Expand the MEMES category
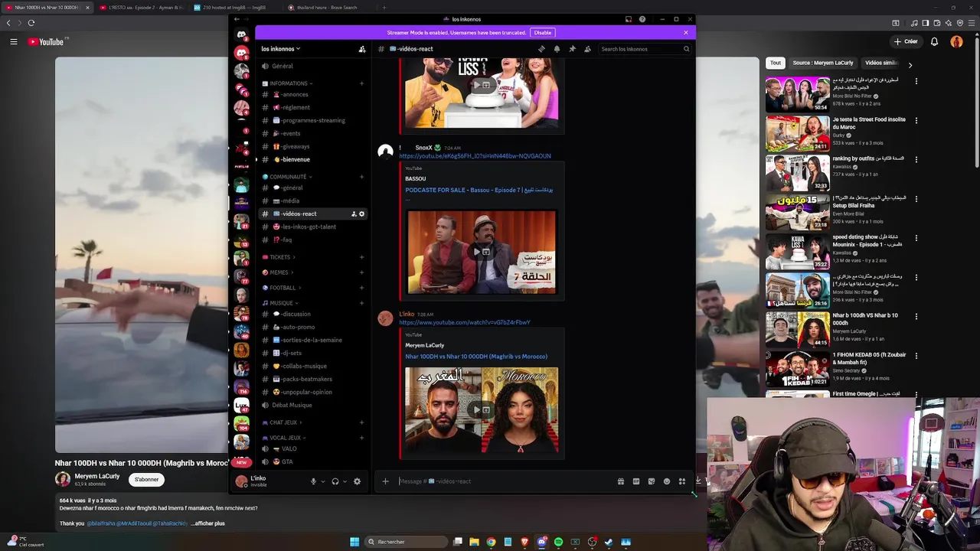The image size is (980, 551). (x=278, y=272)
